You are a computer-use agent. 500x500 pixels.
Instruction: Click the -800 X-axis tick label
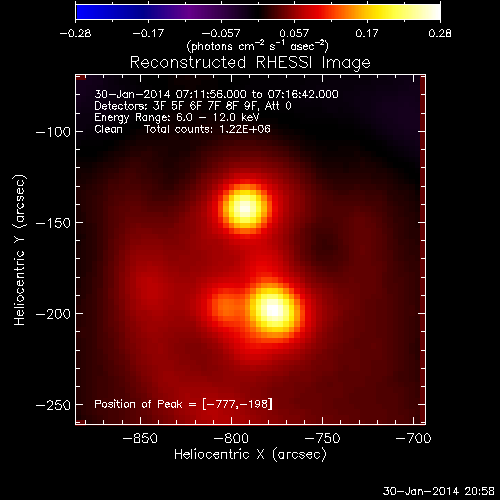coord(231,438)
